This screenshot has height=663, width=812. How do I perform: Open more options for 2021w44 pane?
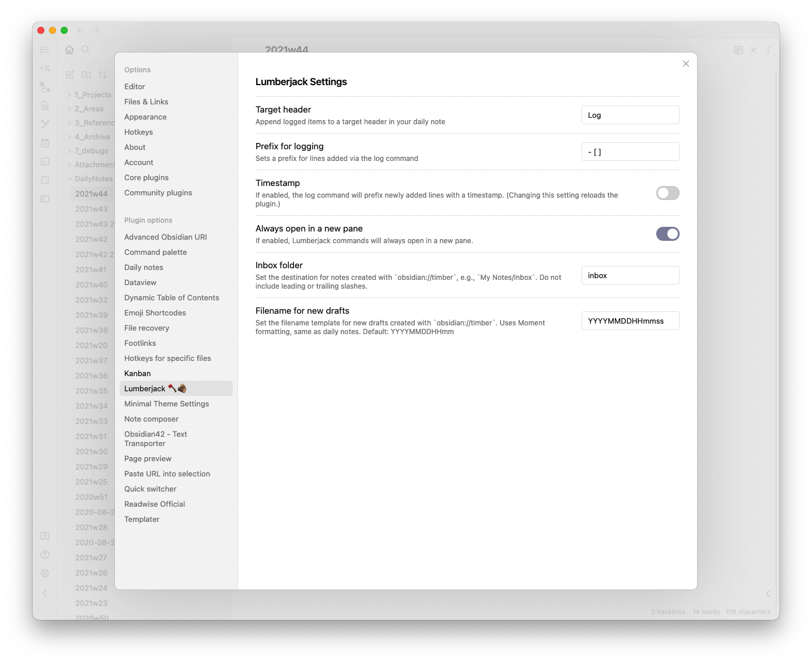[x=768, y=50]
